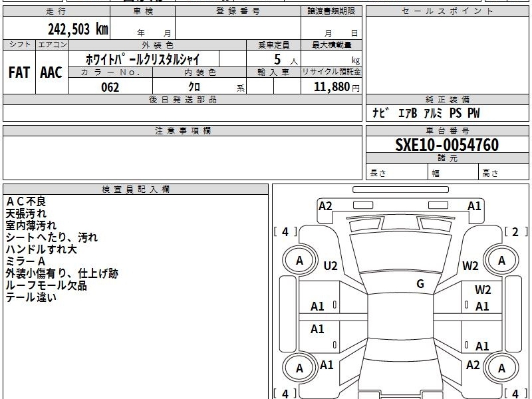
Task: Click the [ 2 ] tire marker
Action: [x=516, y=231]
